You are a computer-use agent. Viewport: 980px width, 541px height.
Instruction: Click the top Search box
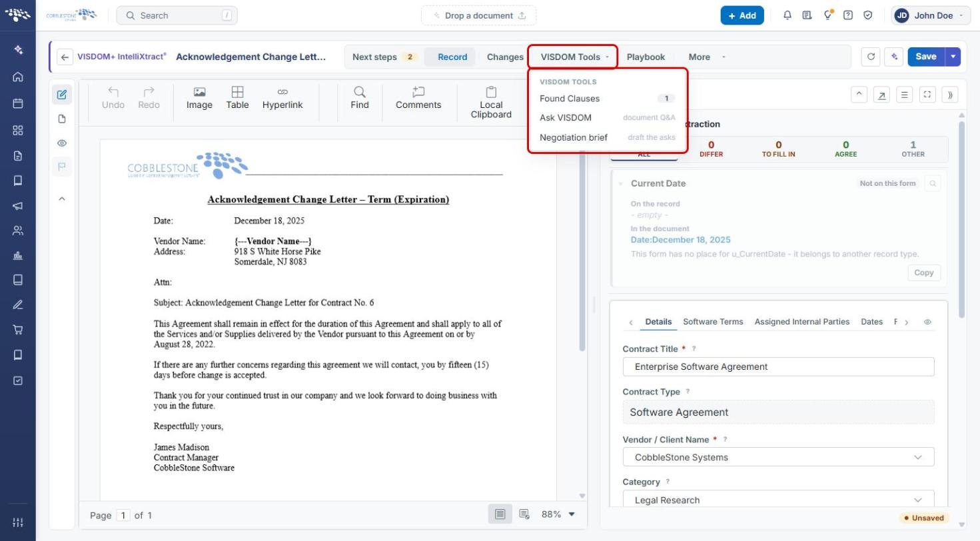pos(177,15)
